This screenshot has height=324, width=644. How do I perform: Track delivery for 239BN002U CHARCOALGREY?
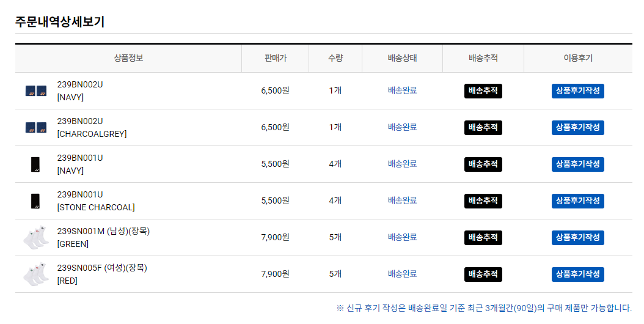point(483,128)
